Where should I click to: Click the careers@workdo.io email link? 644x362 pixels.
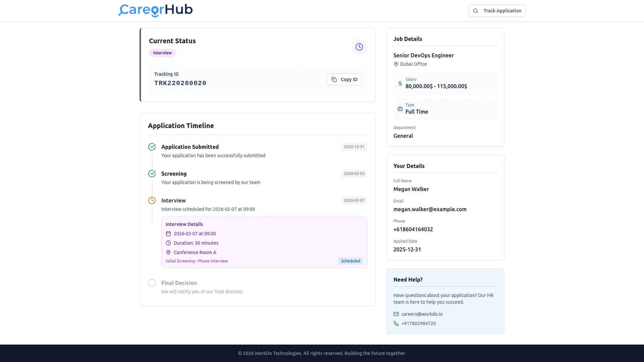(x=422, y=314)
